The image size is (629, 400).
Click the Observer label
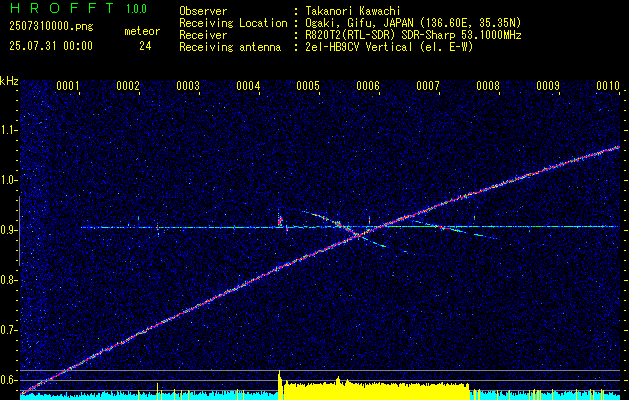tap(203, 11)
